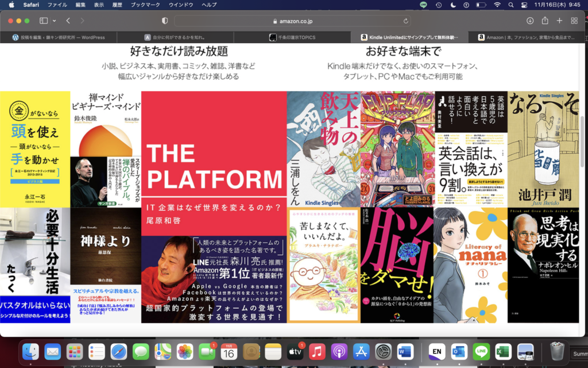Reload the Amazon page
This screenshot has width=588, height=368.
pyautogui.click(x=405, y=21)
